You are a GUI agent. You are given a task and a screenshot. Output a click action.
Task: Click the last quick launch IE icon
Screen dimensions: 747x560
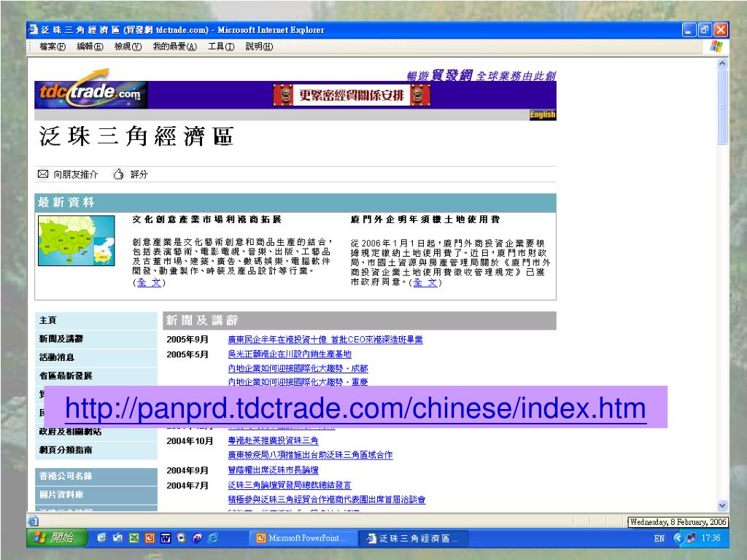213,538
